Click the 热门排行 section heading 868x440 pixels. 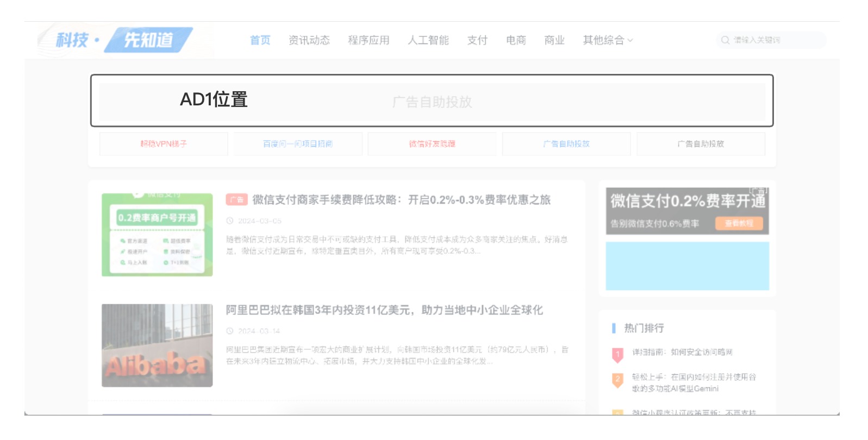coord(644,328)
